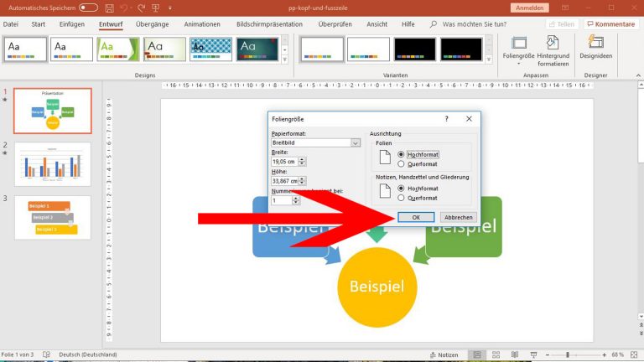Select slide 2 chart thumbnail
This screenshot has height=362, width=644.
click(53, 164)
